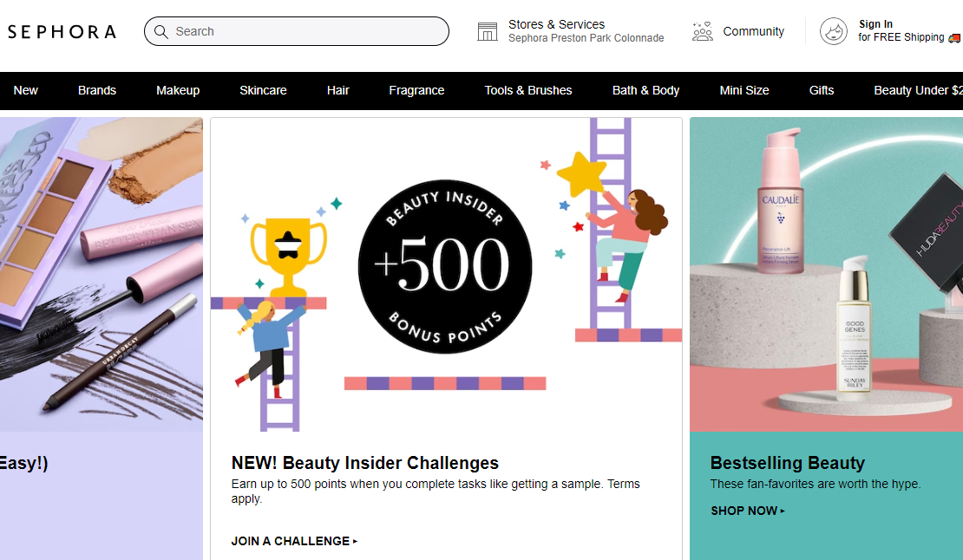Click the Community people icon
The height and width of the screenshot is (560, 963).
(702, 31)
